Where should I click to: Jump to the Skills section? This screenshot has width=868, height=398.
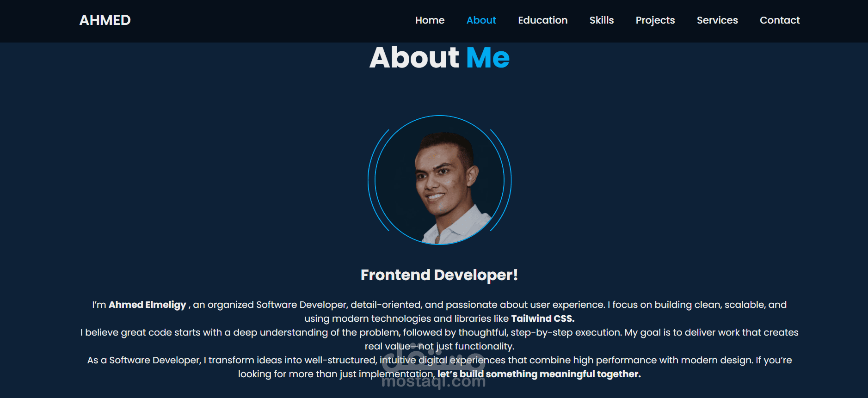click(601, 20)
